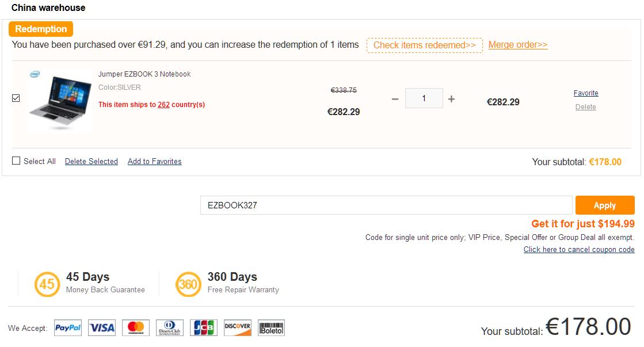The image size is (644, 347).
Task: Uncheck the Jumper EZBOOK 3 item checkbox
Action: (x=16, y=98)
